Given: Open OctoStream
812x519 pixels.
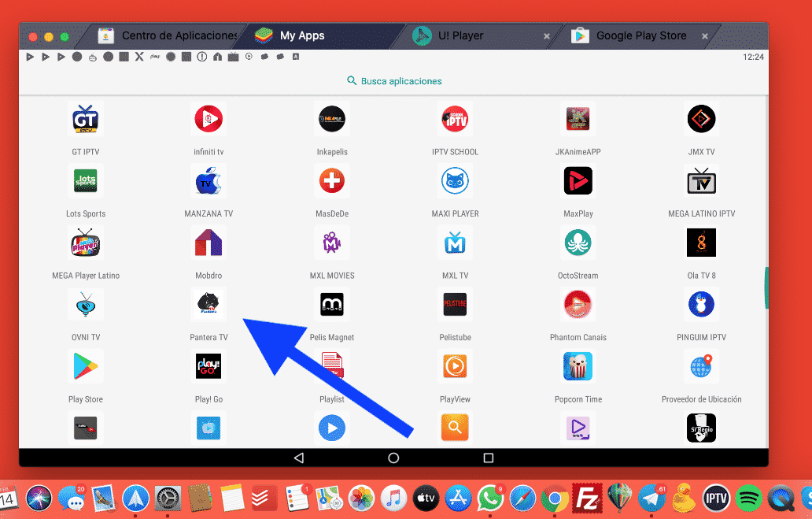Looking at the screenshot, I should tap(578, 243).
